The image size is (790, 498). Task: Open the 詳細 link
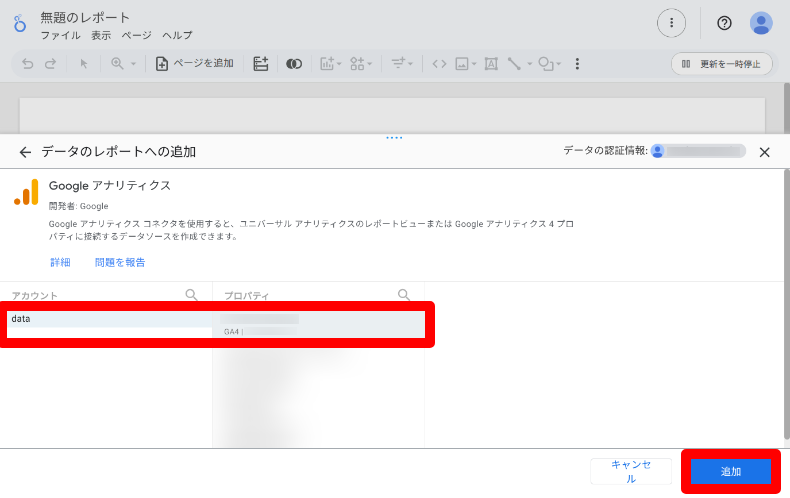click(x=60, y=263)
